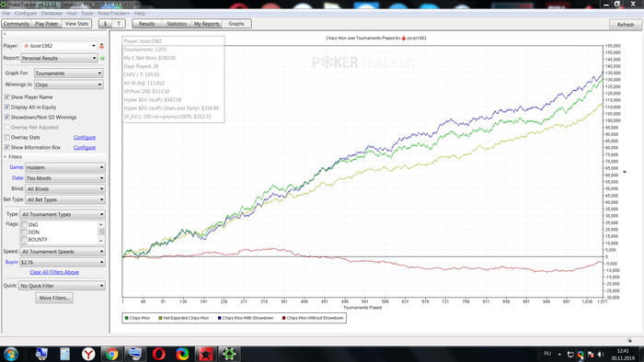This screenshot has width=644, height=362.
Task: Click Configure link next to Show Information Box
Action: 85,147
